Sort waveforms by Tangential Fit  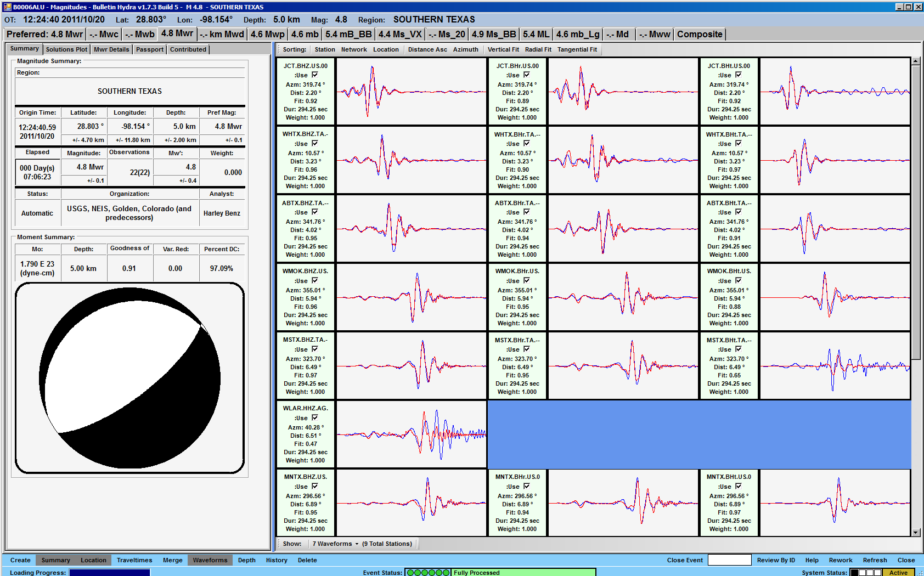(577, 49)
